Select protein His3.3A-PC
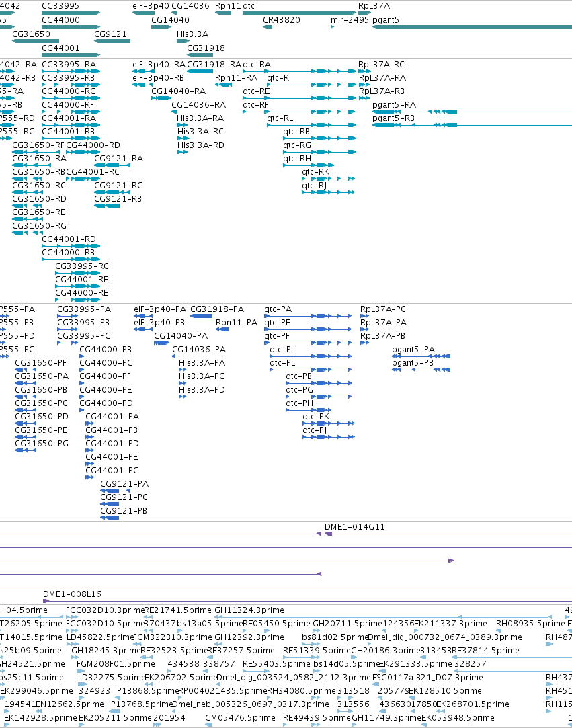This screenshot has width=572, height=728. [202, 376]
